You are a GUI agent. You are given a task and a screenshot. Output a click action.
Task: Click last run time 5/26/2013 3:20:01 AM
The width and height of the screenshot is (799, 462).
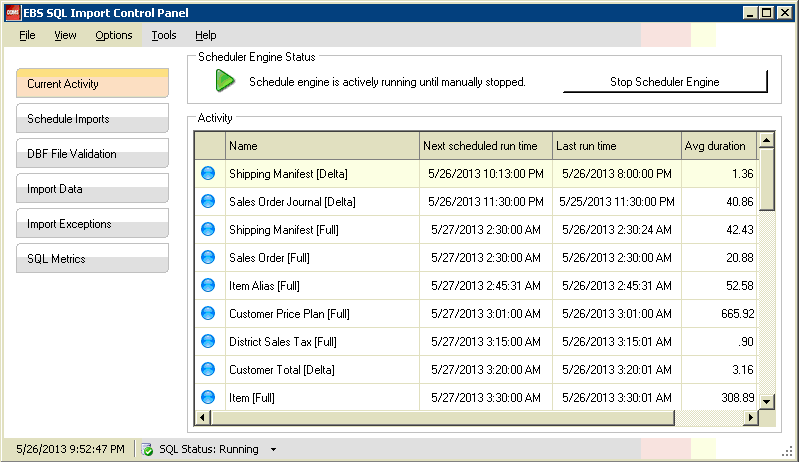[x=617, y=370]
